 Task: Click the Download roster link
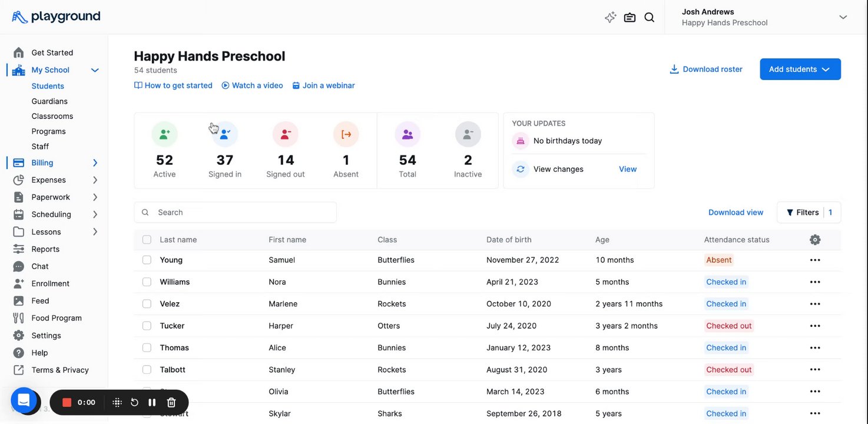706,69
